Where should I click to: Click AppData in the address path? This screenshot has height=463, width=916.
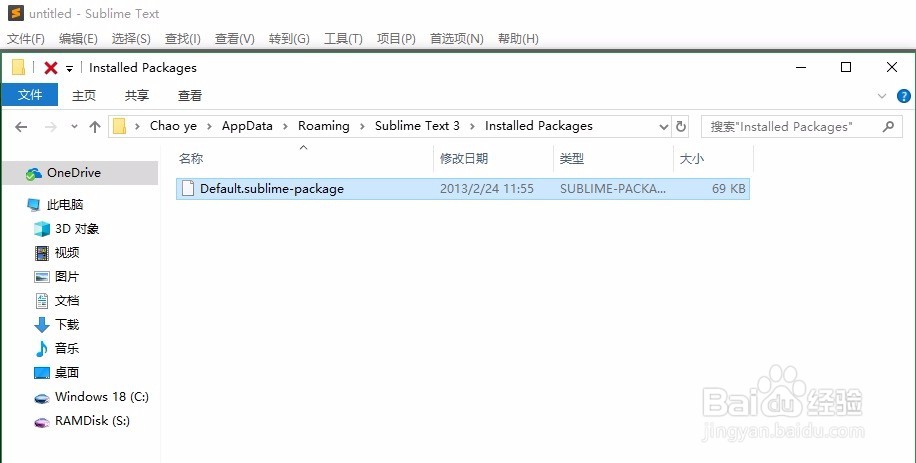click(247, 126)
